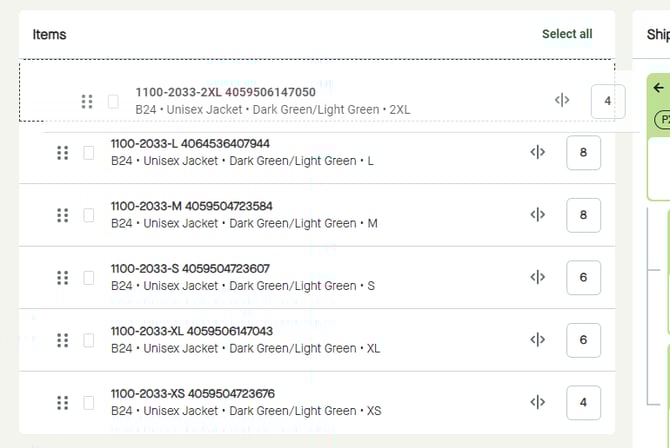
Task: Click drag handle for 1100-2033-M item
Action: pyautogui.click(x=62, y=215)
